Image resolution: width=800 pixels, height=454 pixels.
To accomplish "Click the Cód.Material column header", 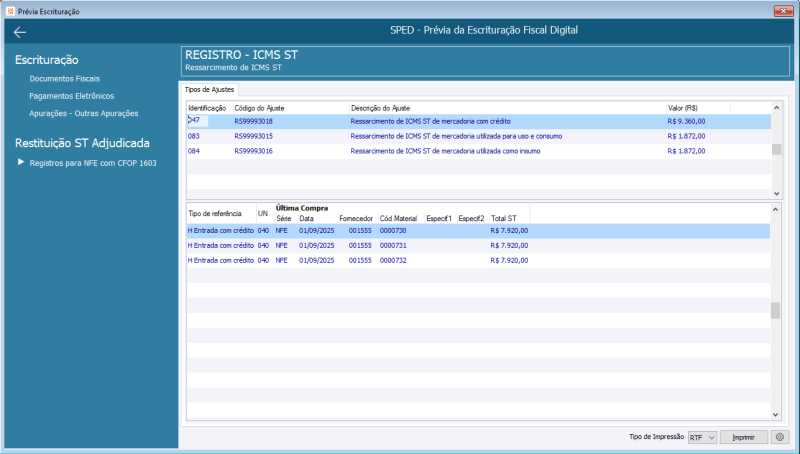I will coord(398,218).
